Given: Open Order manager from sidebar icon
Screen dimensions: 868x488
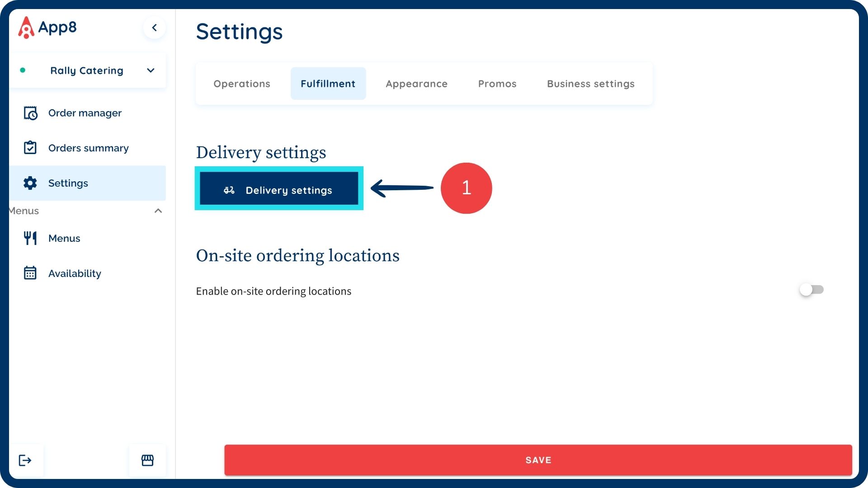Looking at the screenshot, I should [30, 113].
